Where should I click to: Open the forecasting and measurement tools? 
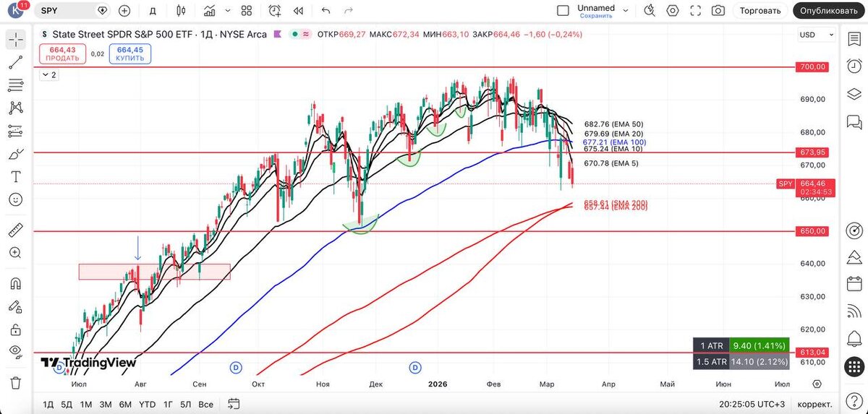[15, 131]
